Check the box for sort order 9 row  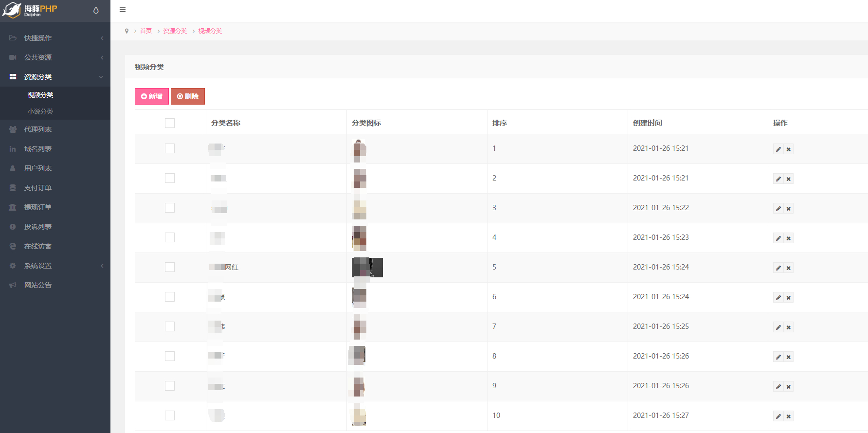[x=170, y=386]
